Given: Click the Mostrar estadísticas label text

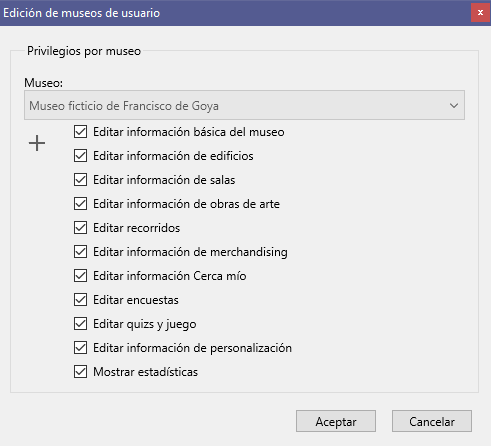Looking at the screenshot, I should 145,372.
